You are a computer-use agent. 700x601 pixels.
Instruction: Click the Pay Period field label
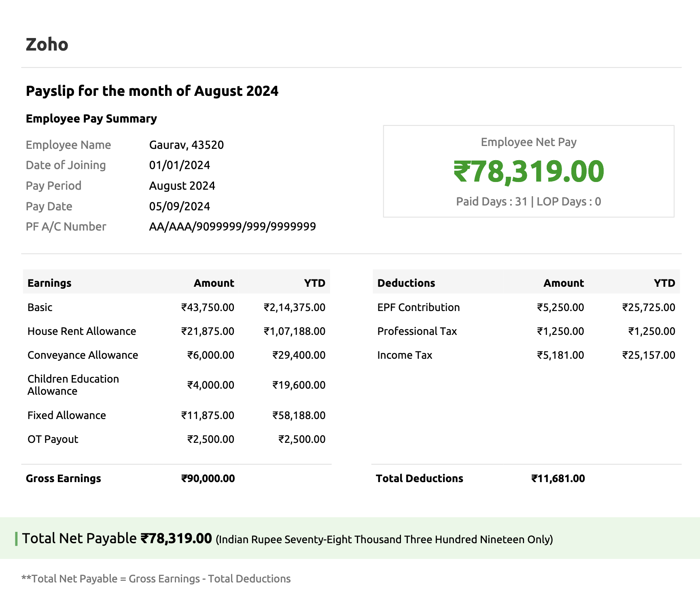[54, 186]
